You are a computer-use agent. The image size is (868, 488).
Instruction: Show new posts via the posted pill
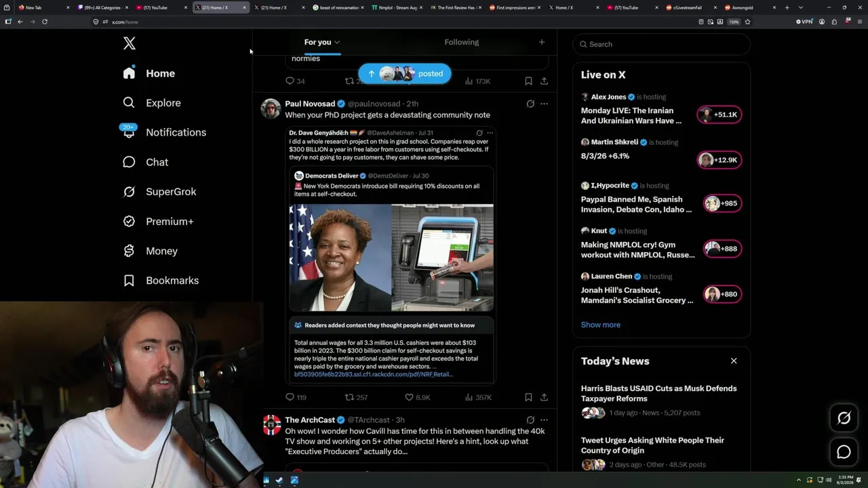(x=405, y=74)
